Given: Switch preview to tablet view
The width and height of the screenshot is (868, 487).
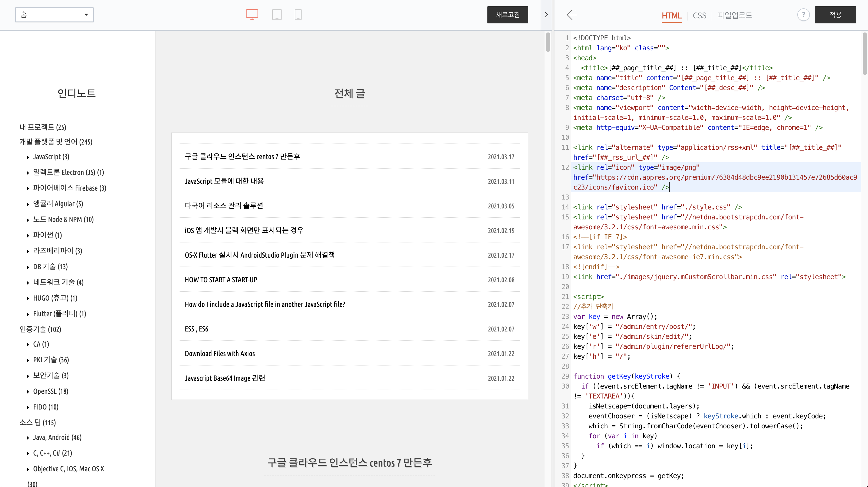Looking at the screenshot, I should (277, 14).
